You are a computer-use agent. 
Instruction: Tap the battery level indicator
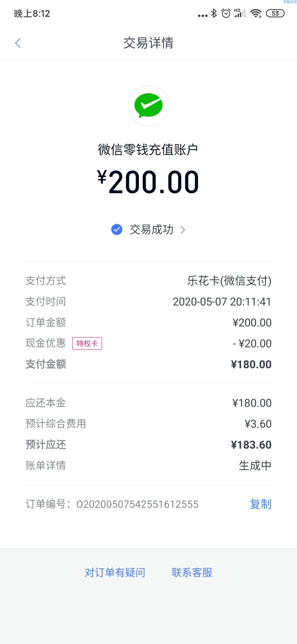coord(275,13)
